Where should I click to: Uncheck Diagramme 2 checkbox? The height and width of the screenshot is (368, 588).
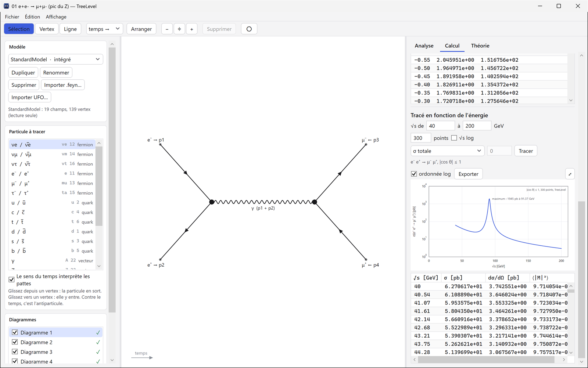(15, 342)
